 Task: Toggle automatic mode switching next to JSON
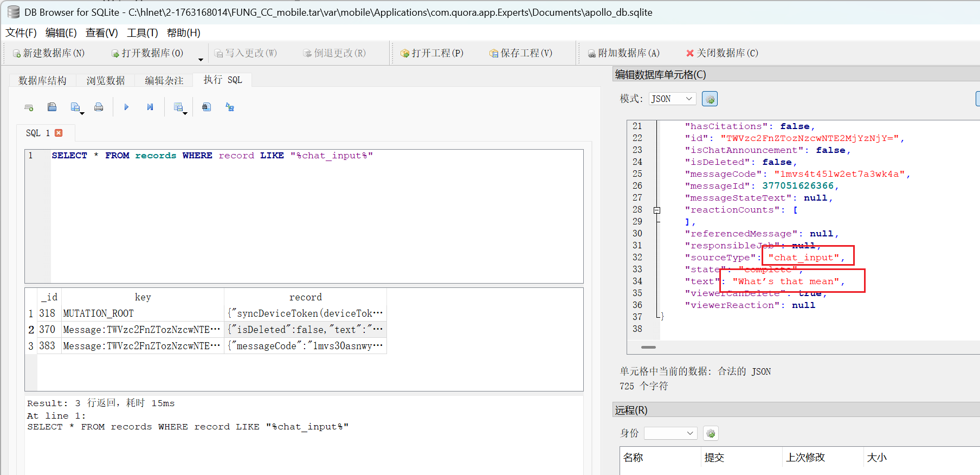[x=710, y=99]
